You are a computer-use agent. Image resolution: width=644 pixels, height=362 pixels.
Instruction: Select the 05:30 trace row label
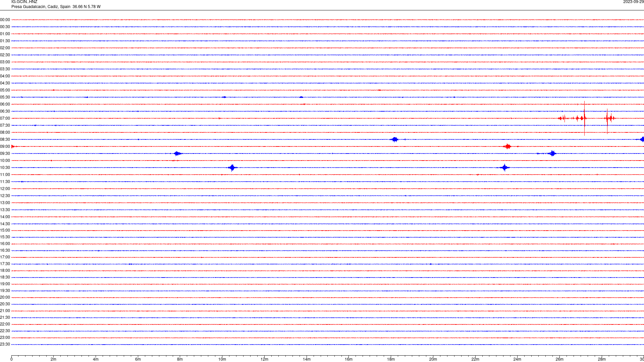coord(5,97)
